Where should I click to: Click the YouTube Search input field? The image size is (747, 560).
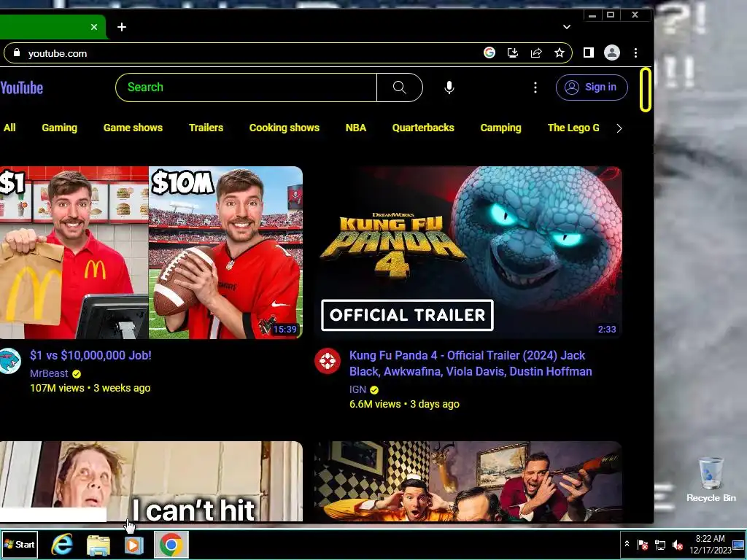[x=247, y=87]
